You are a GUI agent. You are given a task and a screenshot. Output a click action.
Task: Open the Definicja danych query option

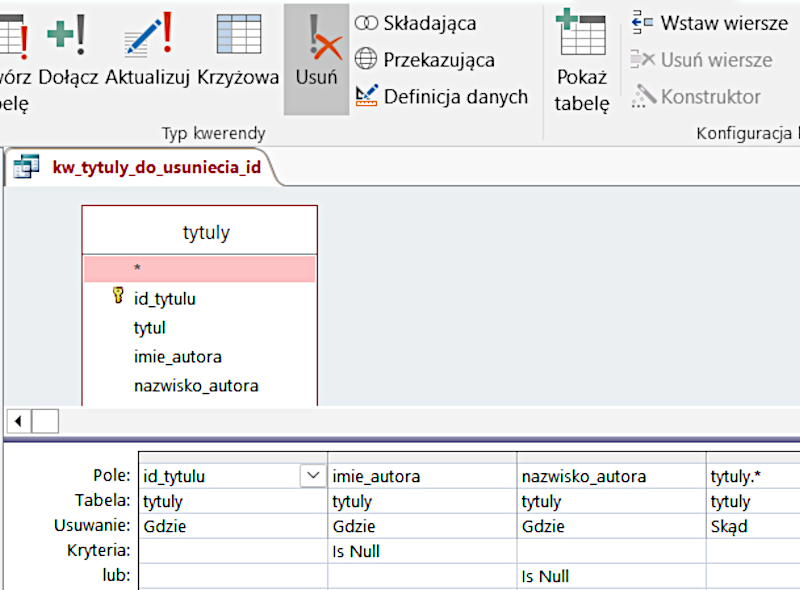pyautogui.click(x=441, y=97)
